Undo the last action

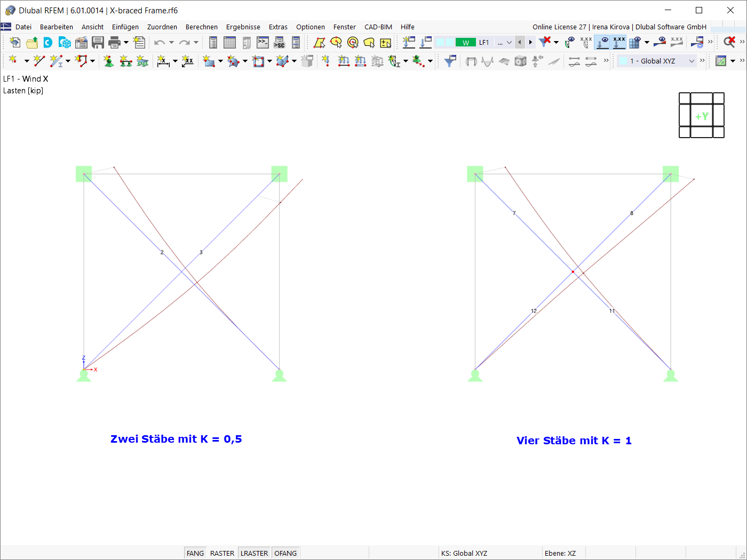160,43
